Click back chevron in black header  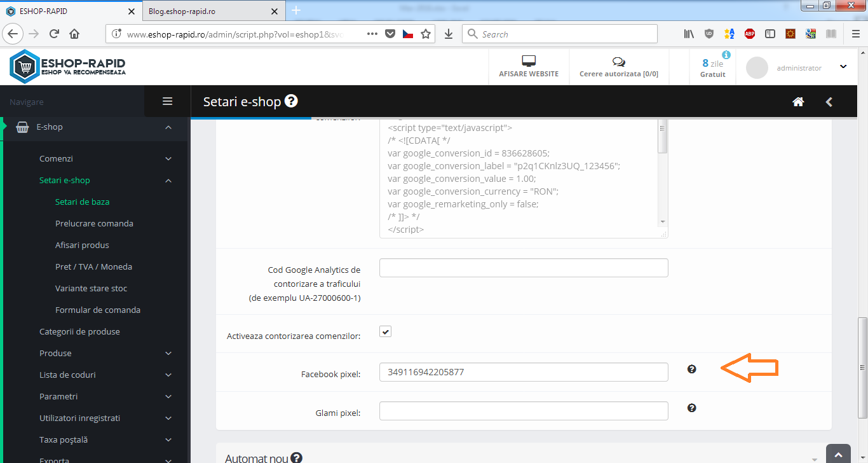coord(829,102)
